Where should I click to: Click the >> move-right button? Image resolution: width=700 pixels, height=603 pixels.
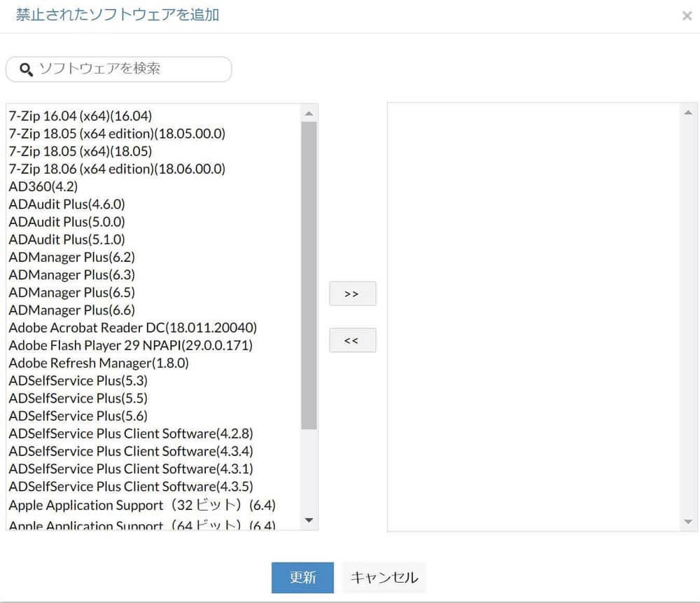352,293
